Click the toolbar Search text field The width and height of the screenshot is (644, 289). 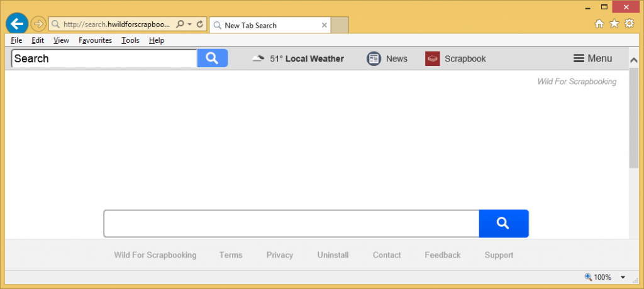point(104,58)
